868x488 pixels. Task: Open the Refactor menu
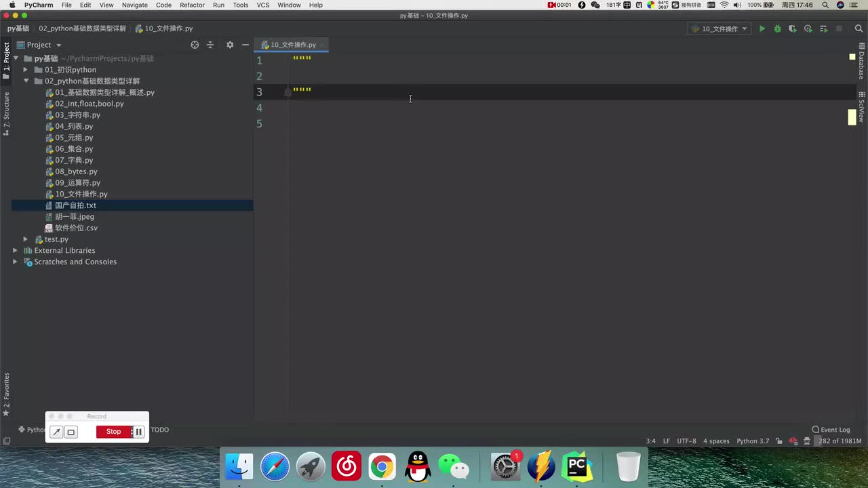pos(192,5)
